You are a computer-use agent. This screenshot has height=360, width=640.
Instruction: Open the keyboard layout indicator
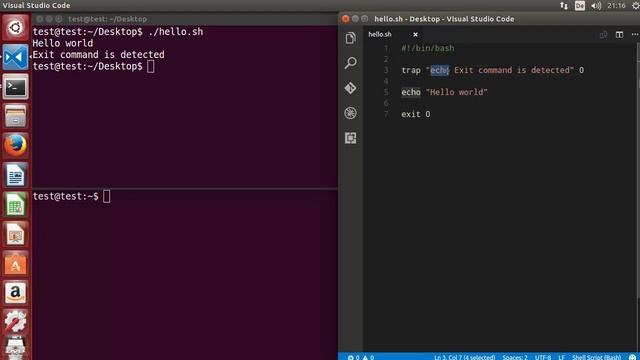pyautogui.click(x=580, y=6)
